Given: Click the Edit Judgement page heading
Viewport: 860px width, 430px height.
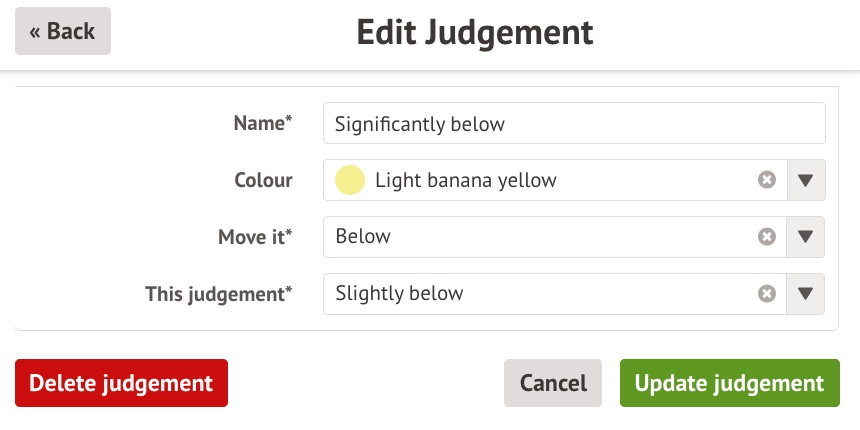Looking at the screenshot, I should [475, 33].
